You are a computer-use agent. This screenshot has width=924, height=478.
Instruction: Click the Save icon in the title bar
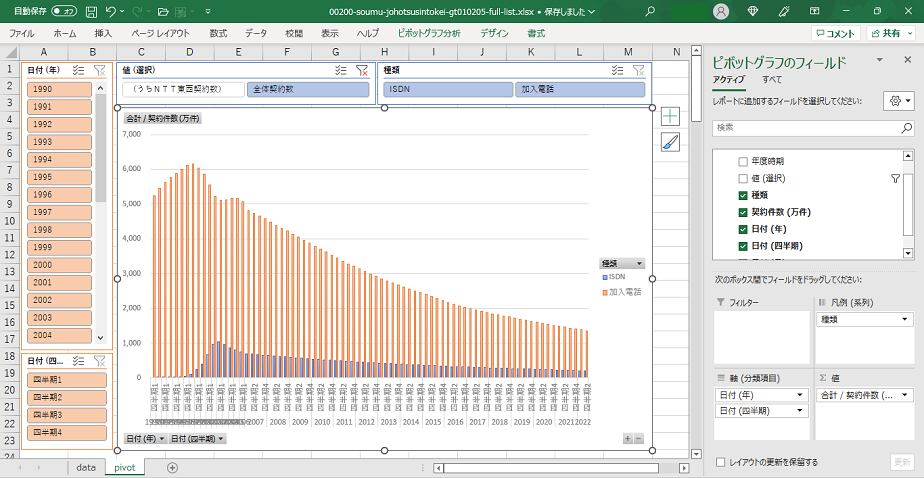pos(91,11)
